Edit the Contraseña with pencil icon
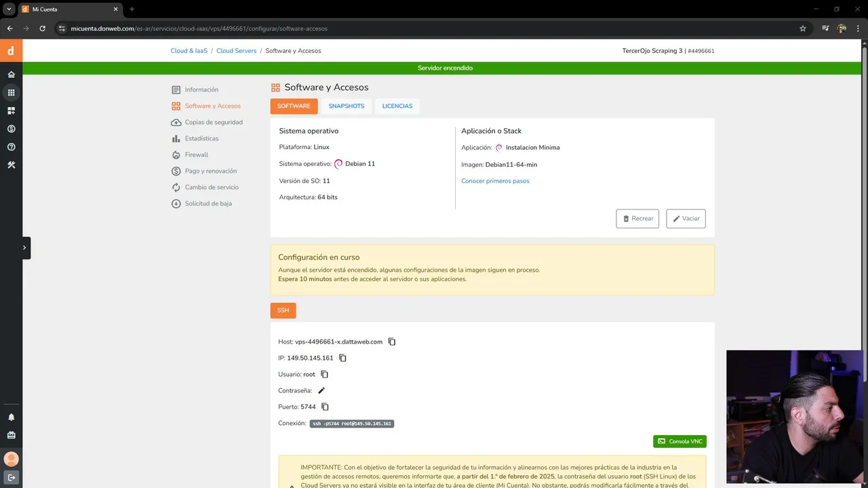Viewport: 868px width, 488px height. (321, 390)
